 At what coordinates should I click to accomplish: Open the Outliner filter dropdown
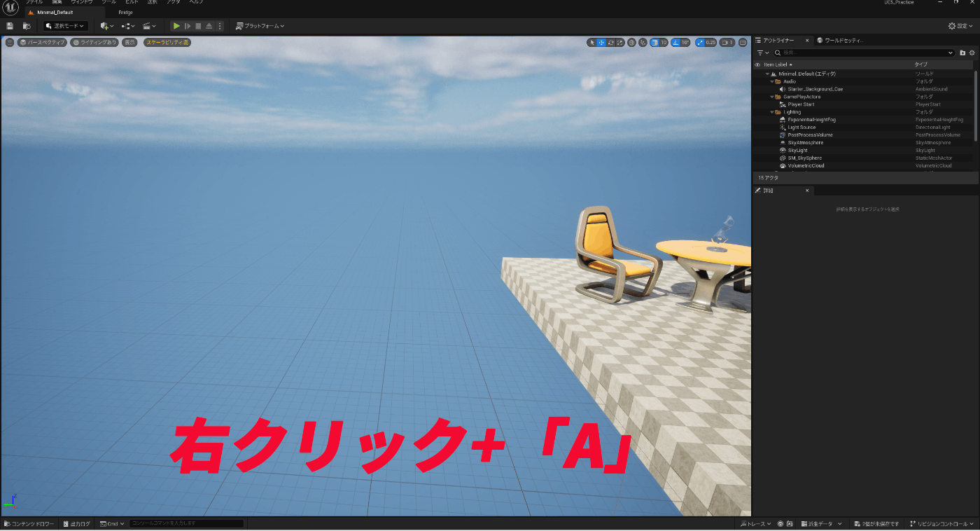[763, 53]
